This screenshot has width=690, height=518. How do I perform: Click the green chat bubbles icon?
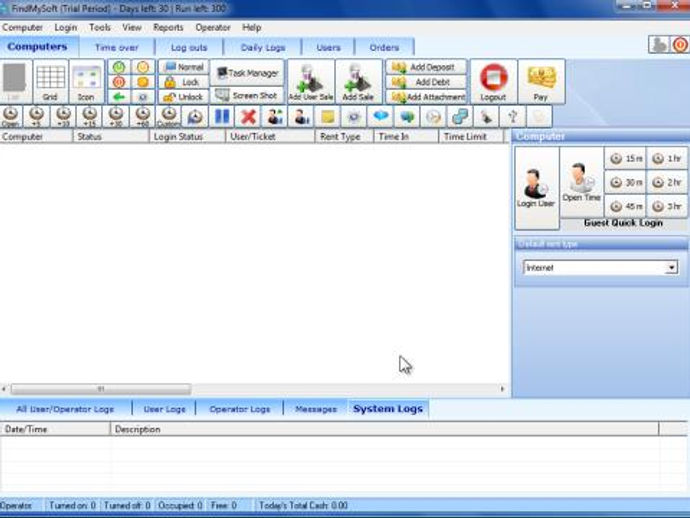point(407,117)
